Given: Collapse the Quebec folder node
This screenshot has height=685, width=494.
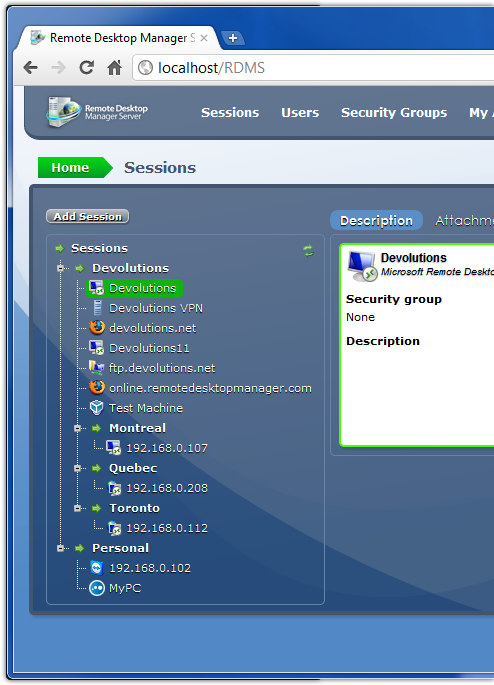Looking at the screenshot, I should 77,468.
